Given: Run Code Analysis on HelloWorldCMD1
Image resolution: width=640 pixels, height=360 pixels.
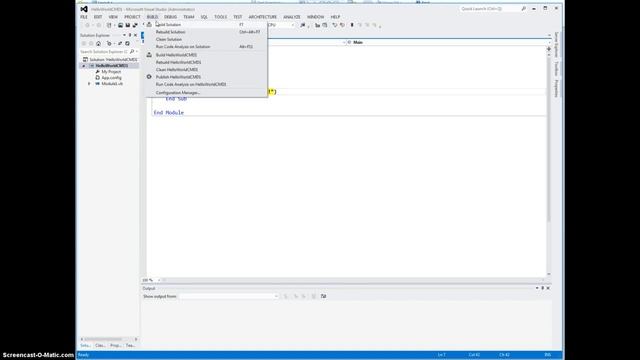Looking at the screenshot, I should click(206, 84).
